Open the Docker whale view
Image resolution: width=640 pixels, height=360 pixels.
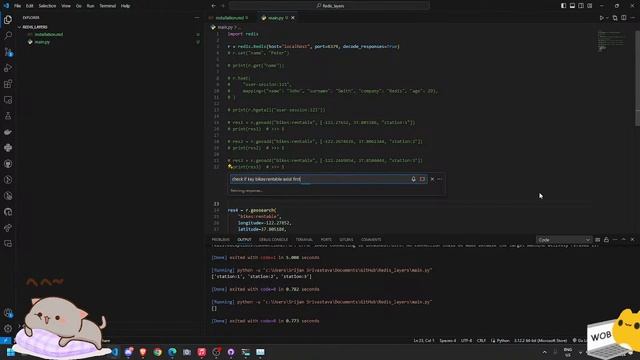pyautogui.click(x=8, y=132)
